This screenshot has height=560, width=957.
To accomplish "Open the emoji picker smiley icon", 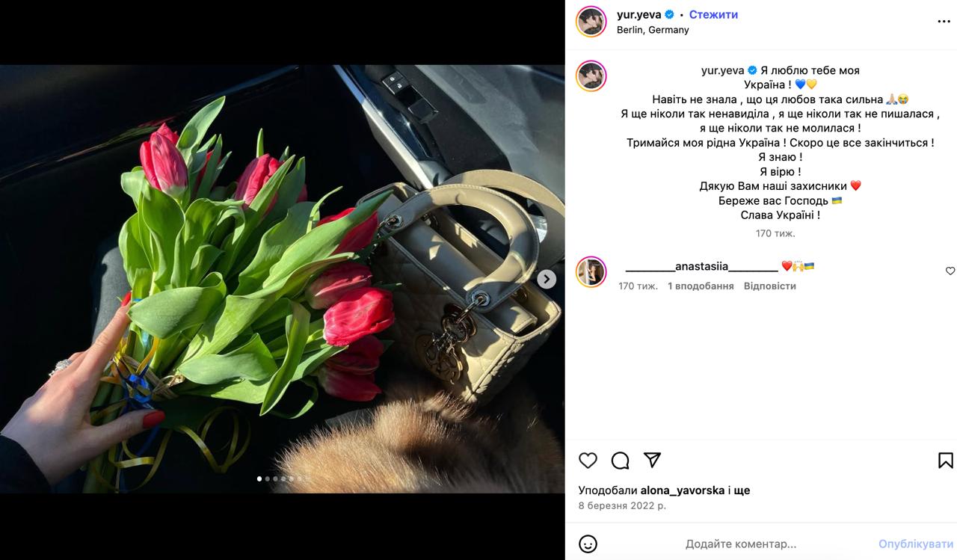I will 588,544.
